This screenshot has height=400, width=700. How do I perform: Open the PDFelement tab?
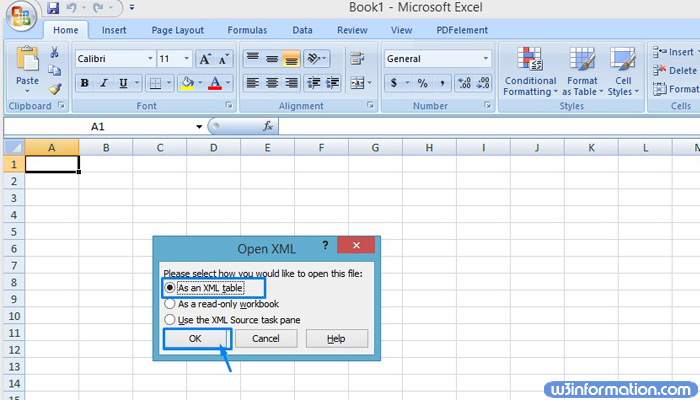462,30
